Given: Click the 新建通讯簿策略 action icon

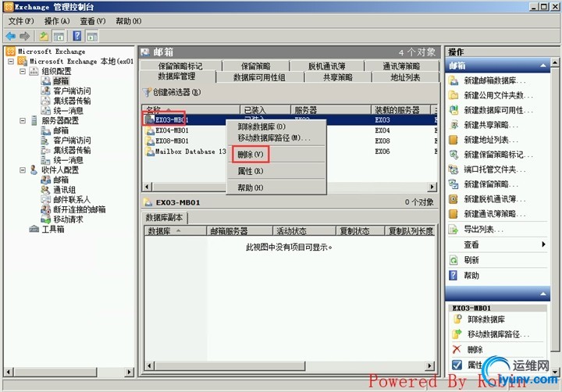Looking at the screenshot, I should 454,214.
